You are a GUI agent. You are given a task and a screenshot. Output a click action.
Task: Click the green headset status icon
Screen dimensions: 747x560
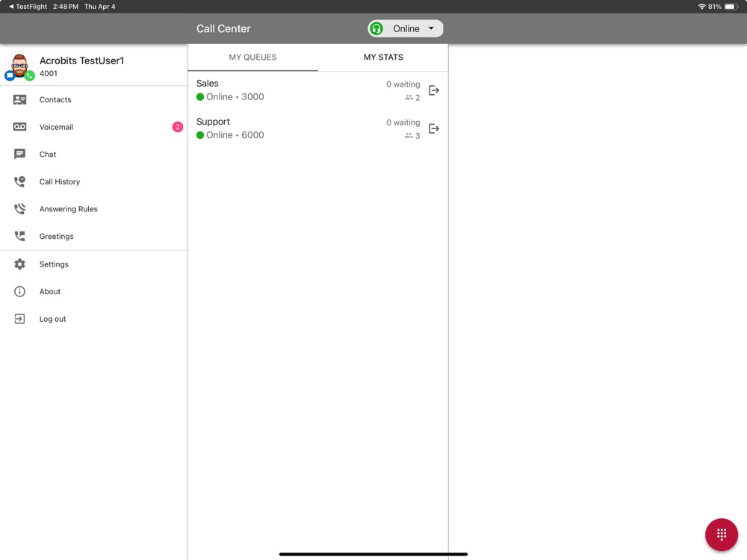376,28
